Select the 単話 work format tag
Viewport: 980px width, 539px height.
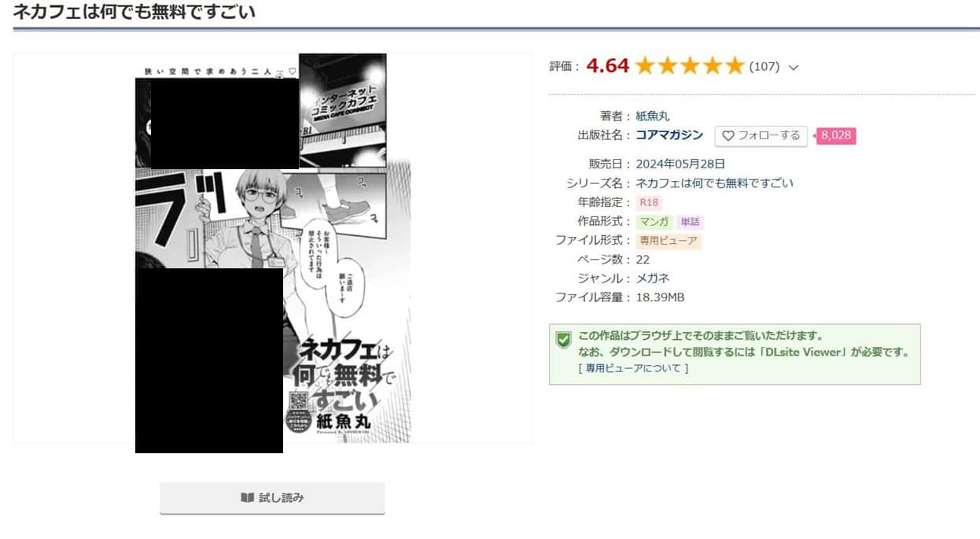(689, 222)
